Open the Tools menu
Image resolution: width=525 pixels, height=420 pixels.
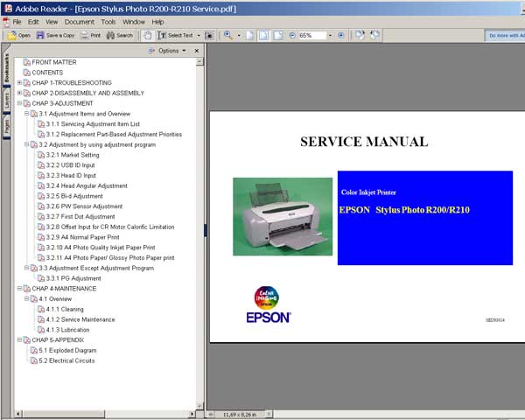(108, 22)
